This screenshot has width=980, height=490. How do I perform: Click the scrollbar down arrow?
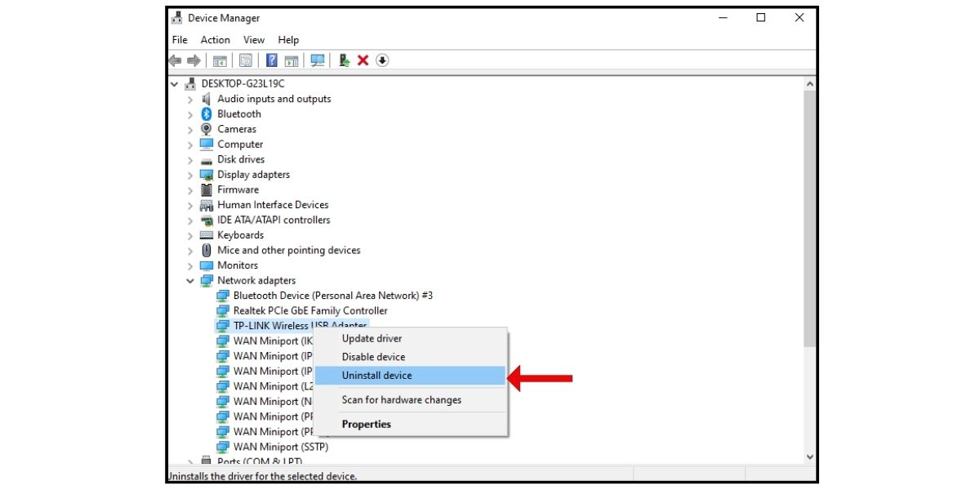pos(809,457)
